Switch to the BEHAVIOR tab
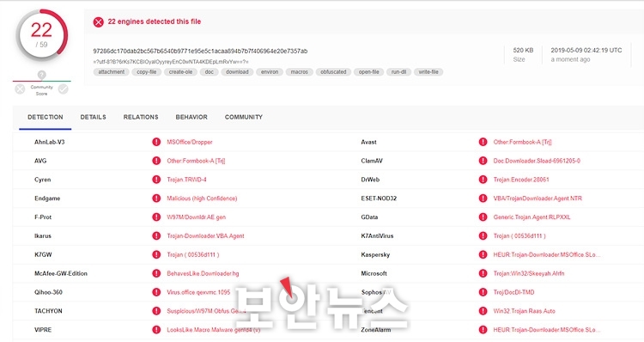 click(x=191, y=117)
